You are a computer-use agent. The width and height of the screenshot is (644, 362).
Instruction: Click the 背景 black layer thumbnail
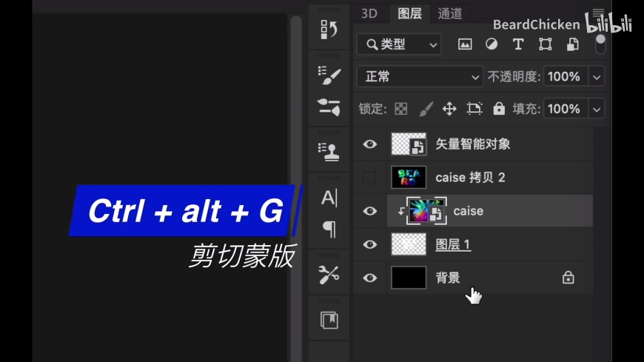(x=409, y=278)
